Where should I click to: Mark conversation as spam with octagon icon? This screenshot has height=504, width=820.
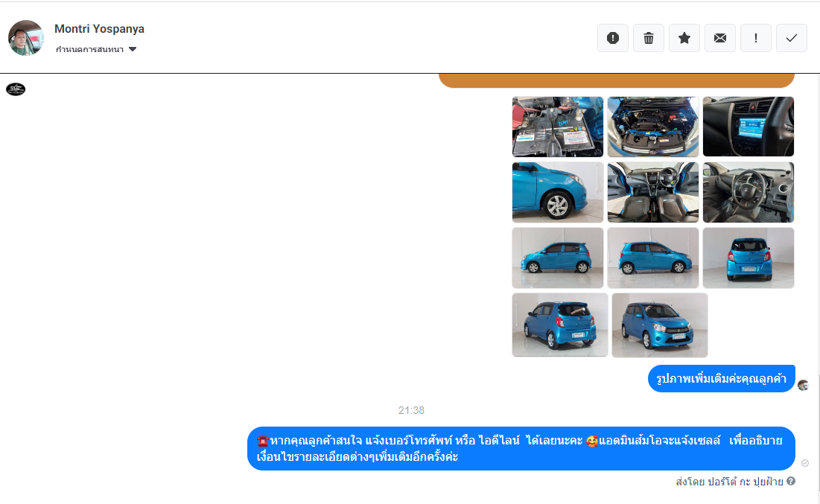613,38
